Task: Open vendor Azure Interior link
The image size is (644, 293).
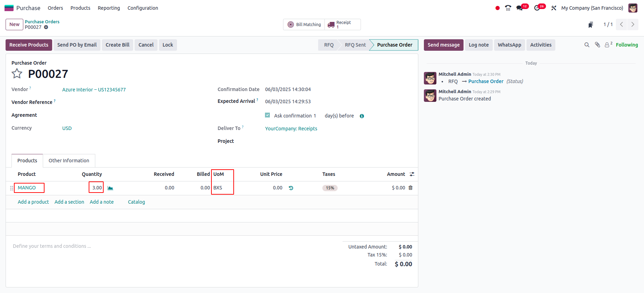Action: [x=94, y=90]
